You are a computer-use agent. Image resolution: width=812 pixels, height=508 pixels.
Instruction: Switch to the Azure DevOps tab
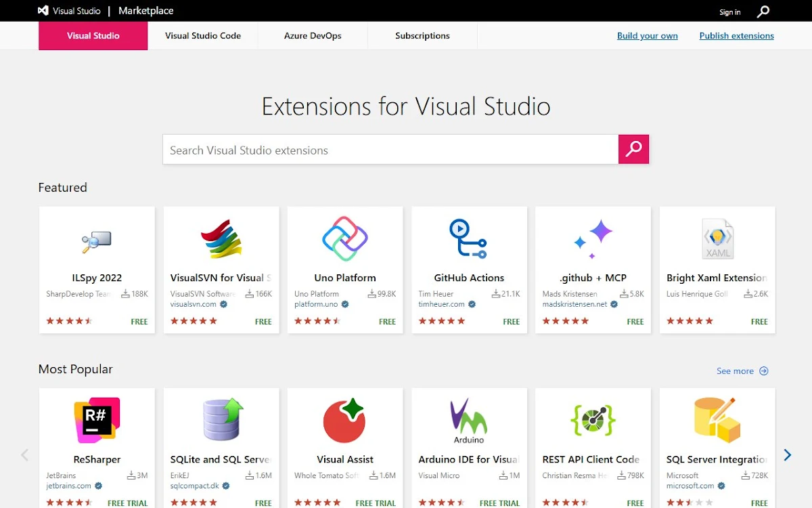pos(313,36)
